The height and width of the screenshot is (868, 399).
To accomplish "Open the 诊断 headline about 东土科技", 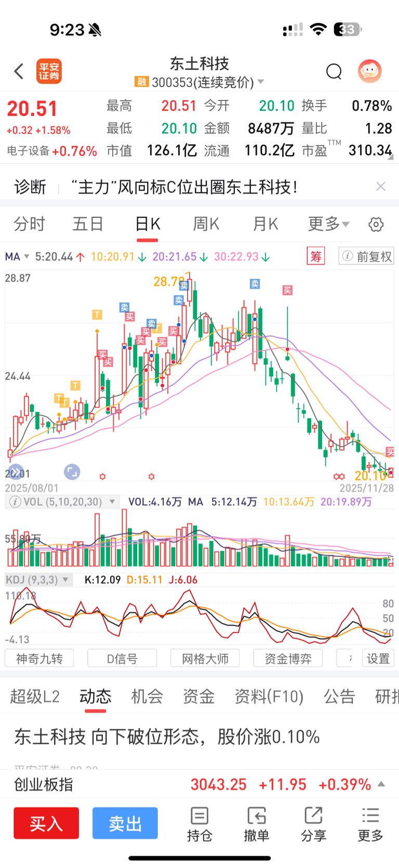I will point(184,187).
